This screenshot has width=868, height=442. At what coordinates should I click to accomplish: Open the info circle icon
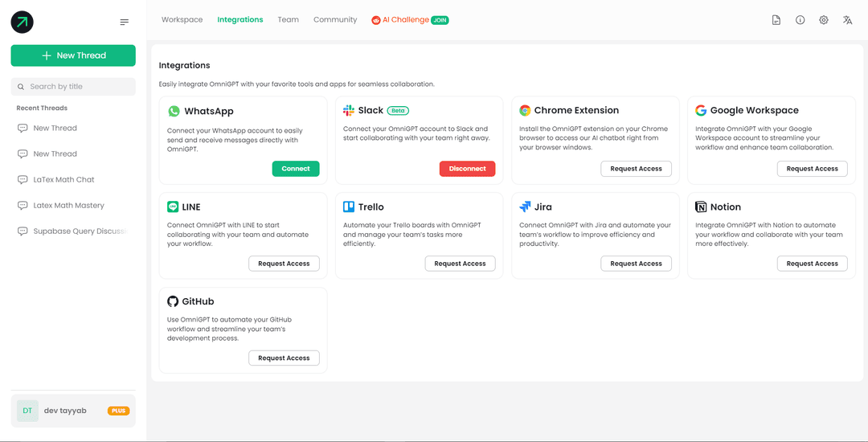(x=800, y=20)
